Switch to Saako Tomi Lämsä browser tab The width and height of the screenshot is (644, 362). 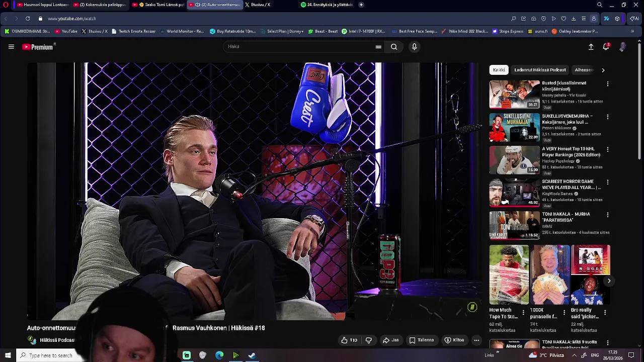coord(158,5)
